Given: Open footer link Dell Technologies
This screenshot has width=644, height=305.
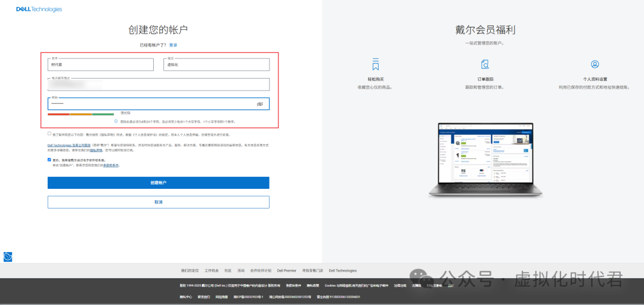Looking at the screenshot, I should tap(342, 270).
